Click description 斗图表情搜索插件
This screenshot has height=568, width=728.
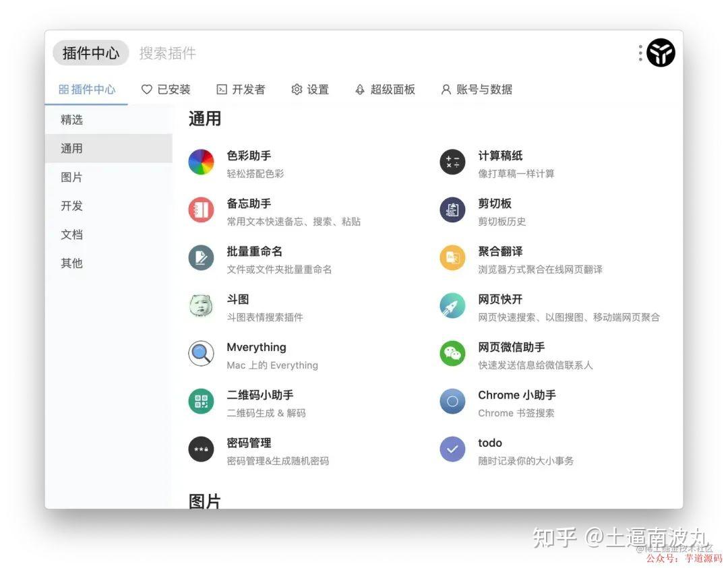coord(265,317)
